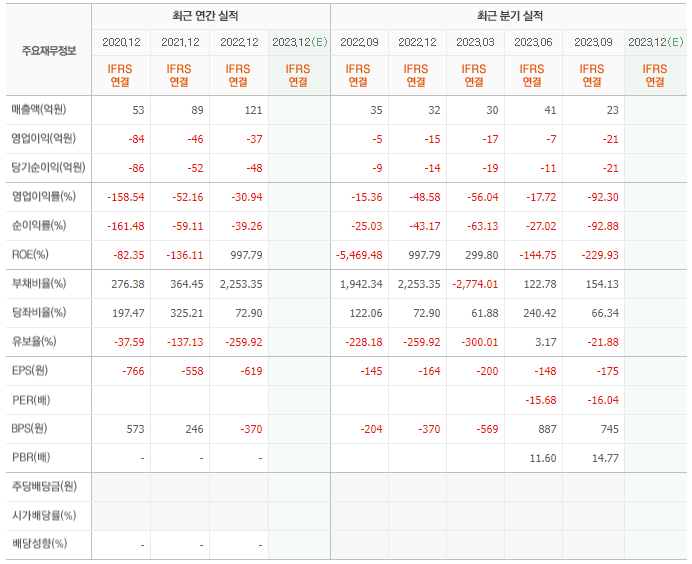Select ROE value -5,469.48
Viewport: 692px width, 564px height.
359,255
